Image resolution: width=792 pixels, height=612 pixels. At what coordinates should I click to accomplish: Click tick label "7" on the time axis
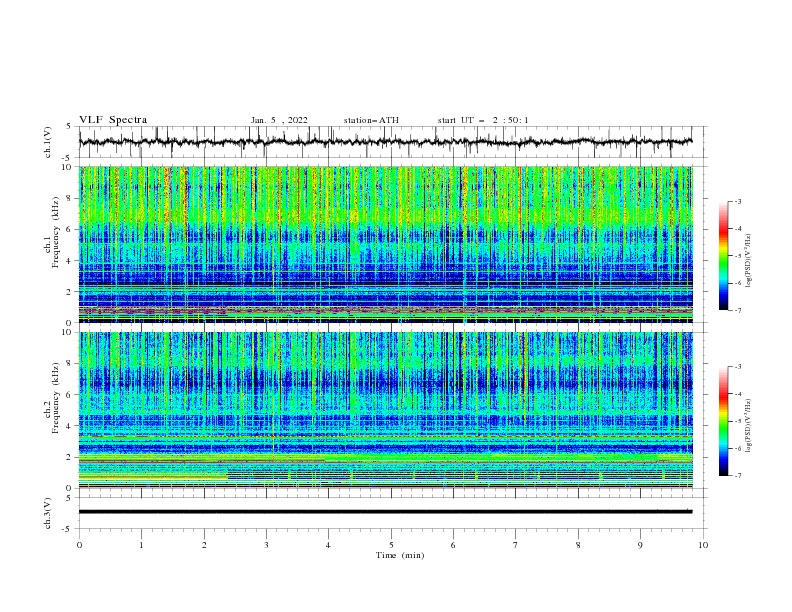[x=516, y=545]
